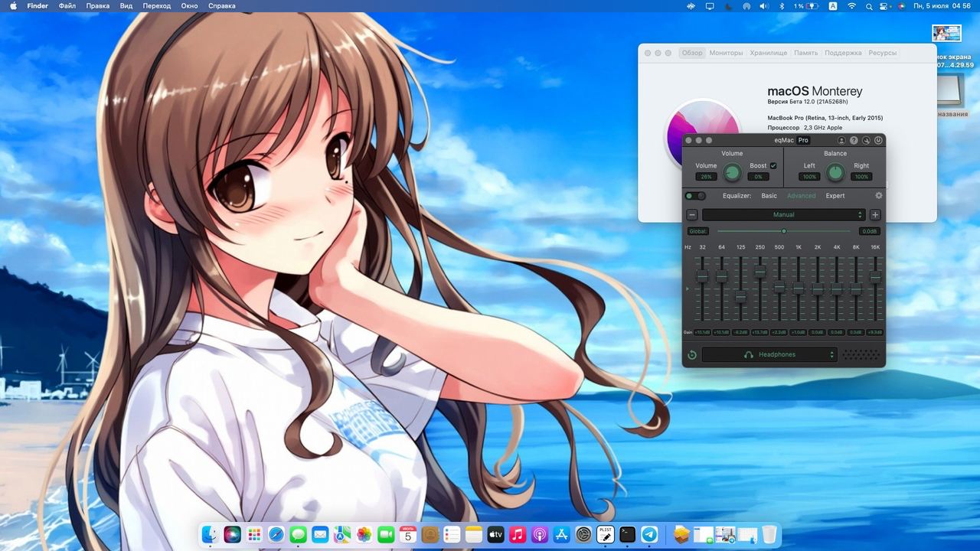Click the Volume 26% value field

(706, 177)
